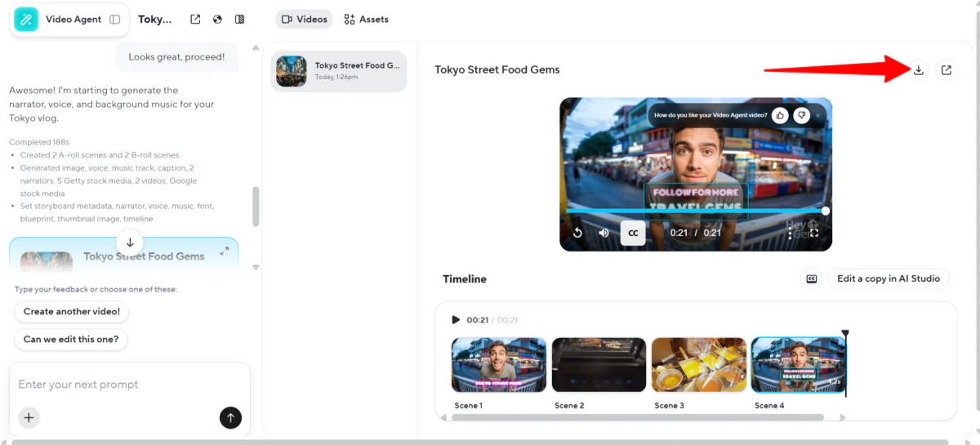The height and width of the screenshot is (445, 980).
Task: Open the player's three-dot more options
Action: [790, 233]
